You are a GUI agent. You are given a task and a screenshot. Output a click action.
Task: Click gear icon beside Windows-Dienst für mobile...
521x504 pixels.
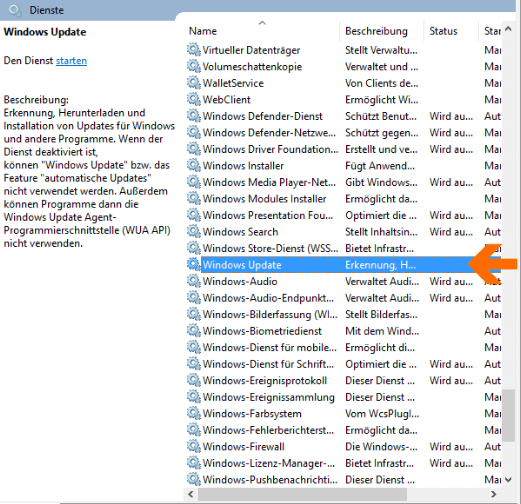[193, 347]
